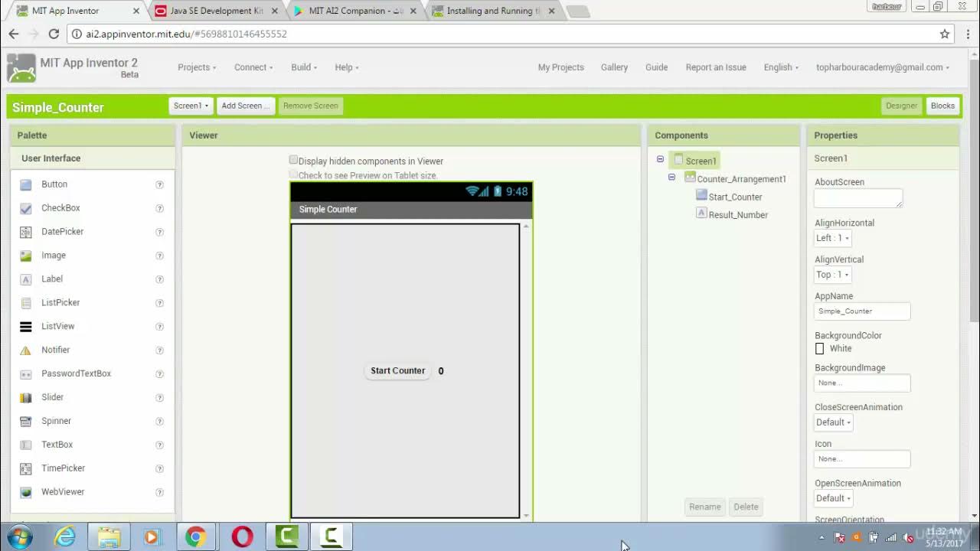Open the CloseScreenAnimation Default dropdown
Image resolution: width=980 pixels, height=551 pixels.
[x=833, y=422]
